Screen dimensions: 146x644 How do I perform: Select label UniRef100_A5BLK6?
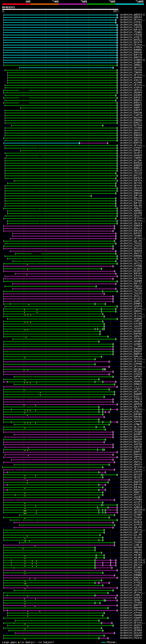pyautogui.click(x=131, y=552)
